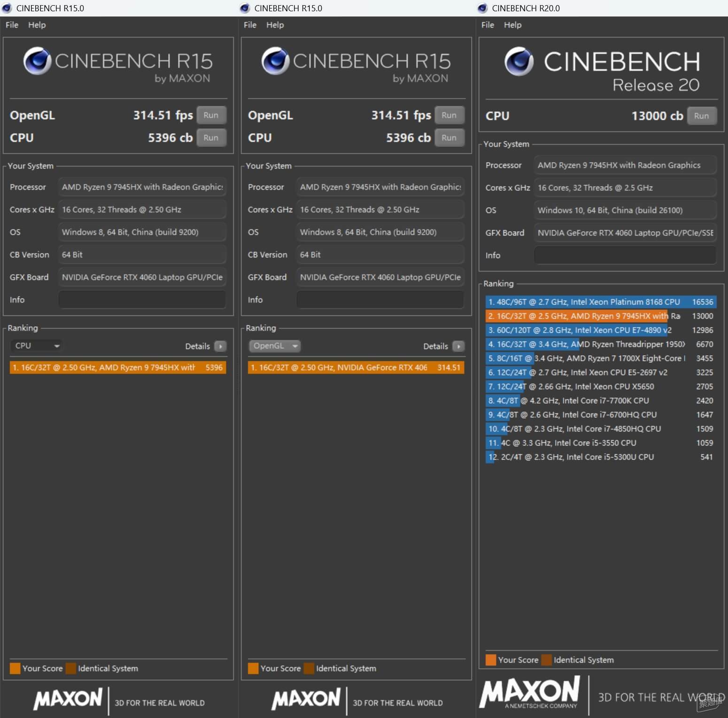The width and height of the screenshot is (728, 718).
Task: Open the Help menu in the middle R15 window
Action: click(x=275, y=25)
